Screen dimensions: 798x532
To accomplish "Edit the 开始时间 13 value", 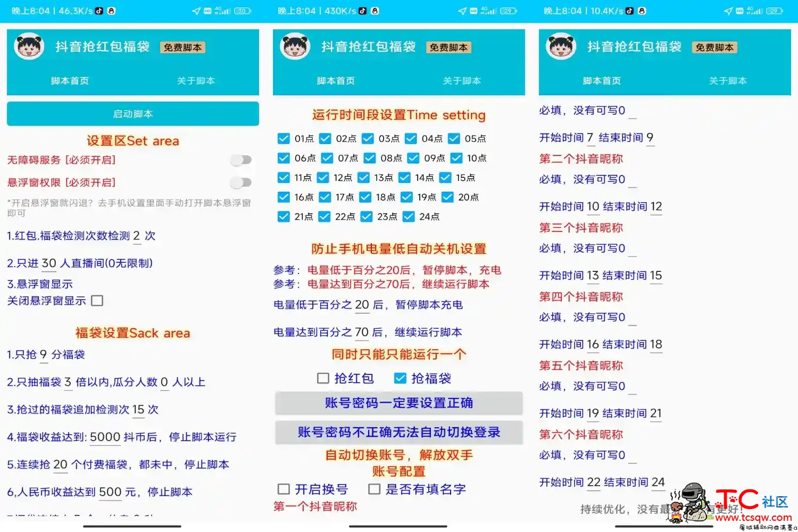I will (593, 276).
